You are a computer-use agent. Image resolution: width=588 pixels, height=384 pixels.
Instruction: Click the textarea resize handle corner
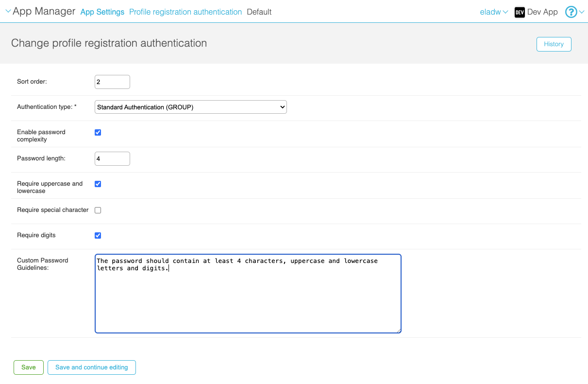[x=399, y=331]
